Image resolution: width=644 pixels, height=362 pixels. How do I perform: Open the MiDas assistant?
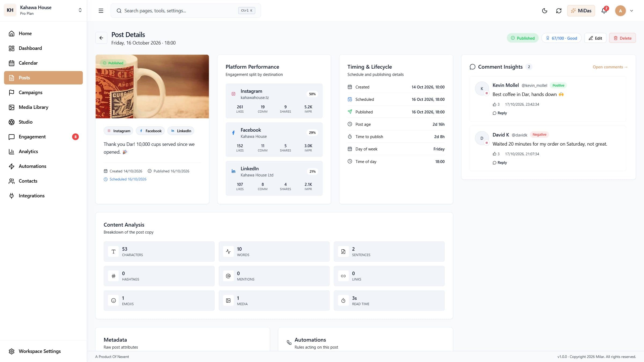[x=581, y=11]
